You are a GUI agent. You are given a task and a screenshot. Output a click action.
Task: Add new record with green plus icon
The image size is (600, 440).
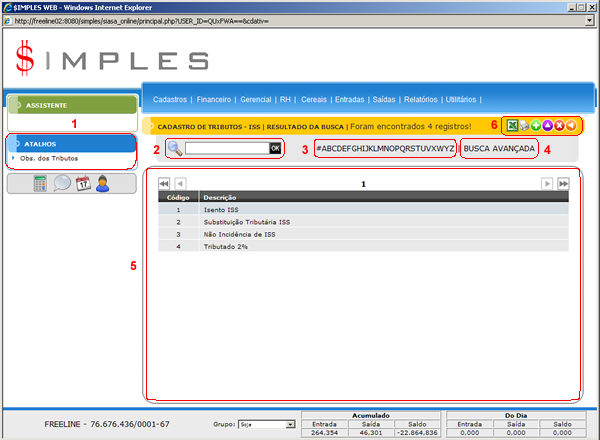(535, 126)
